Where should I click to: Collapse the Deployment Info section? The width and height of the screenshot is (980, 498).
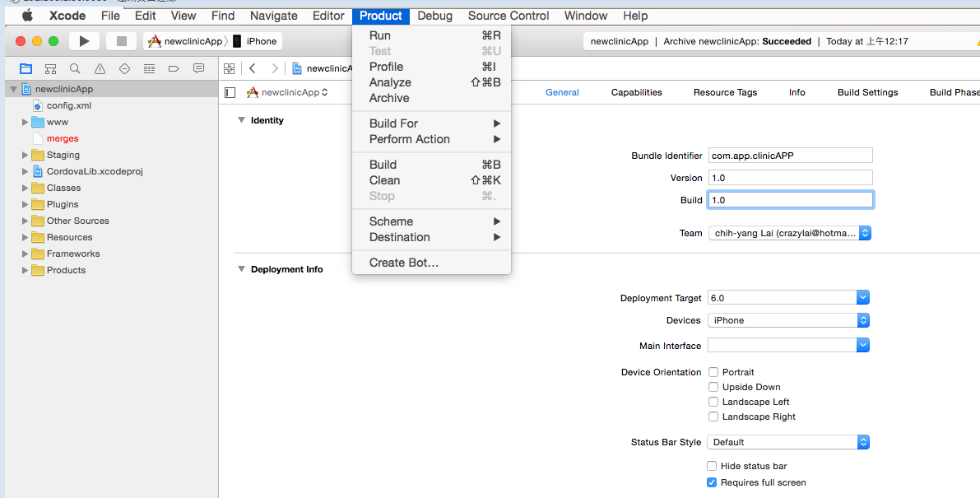tap(241, 269)
